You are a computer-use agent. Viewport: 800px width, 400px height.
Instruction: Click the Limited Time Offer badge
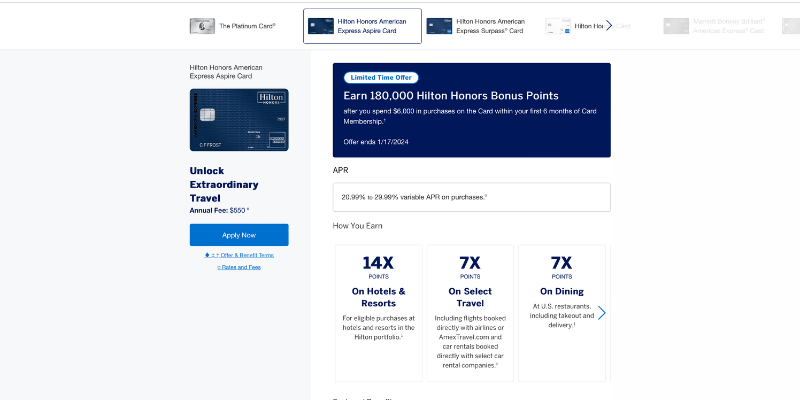(381, 77)
